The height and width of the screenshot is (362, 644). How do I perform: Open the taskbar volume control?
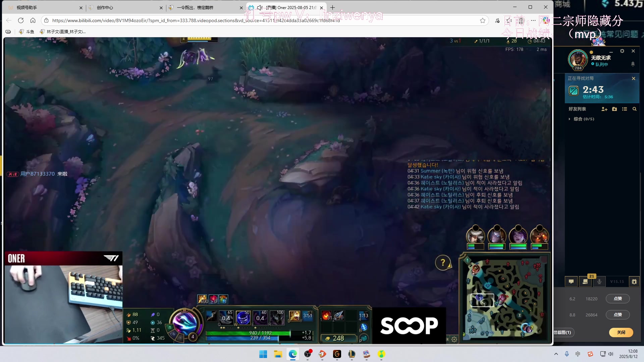click(611, 354)
